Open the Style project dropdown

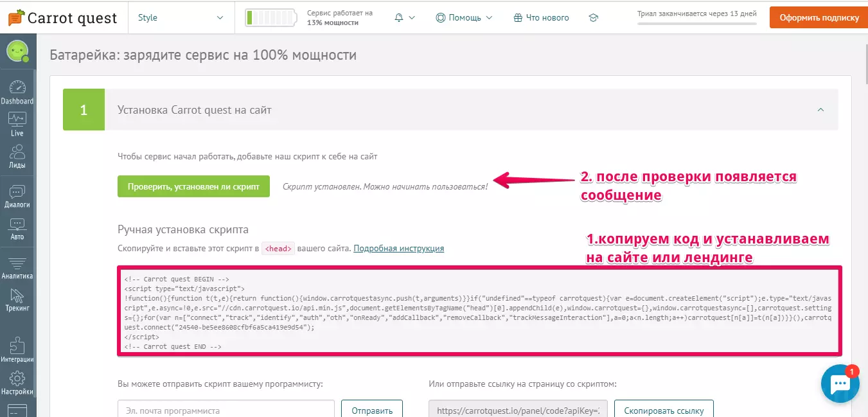(181, 17)
